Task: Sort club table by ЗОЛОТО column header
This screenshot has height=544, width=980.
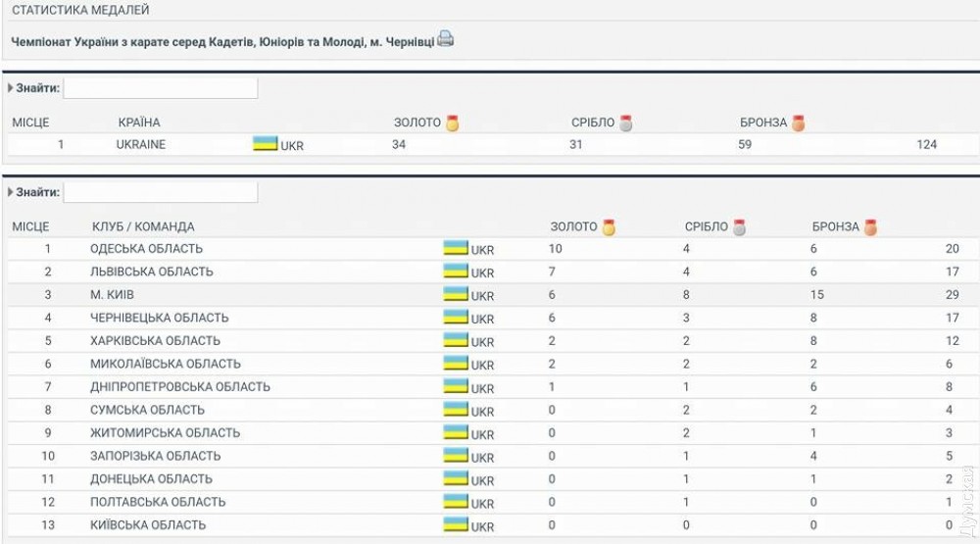Action: [573, 227]
